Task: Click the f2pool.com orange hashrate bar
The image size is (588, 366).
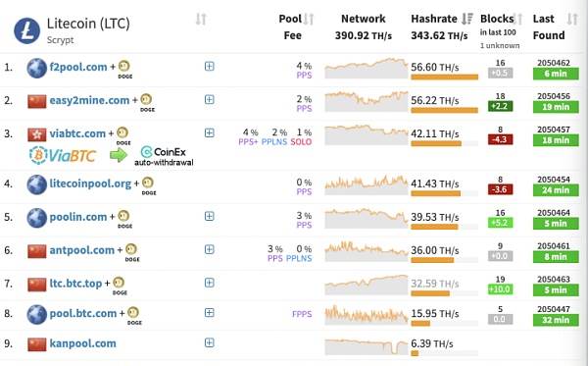Action: pos(444,77)
